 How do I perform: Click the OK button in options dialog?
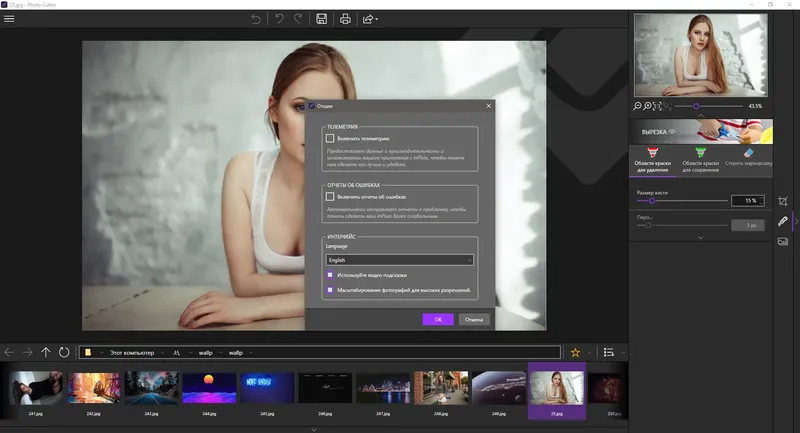(x=438, y=319)
